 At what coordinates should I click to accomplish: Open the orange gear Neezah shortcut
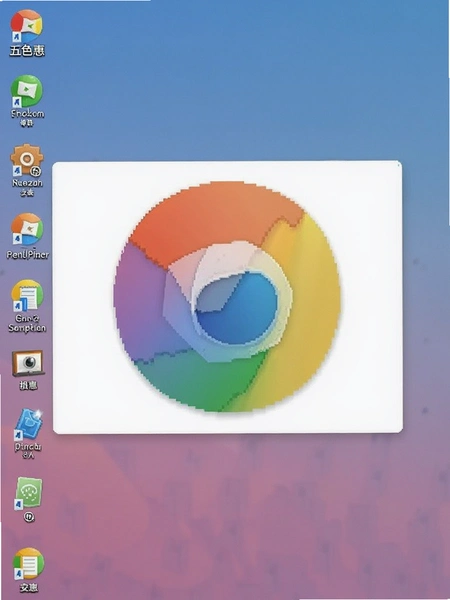tap(26, 160)
